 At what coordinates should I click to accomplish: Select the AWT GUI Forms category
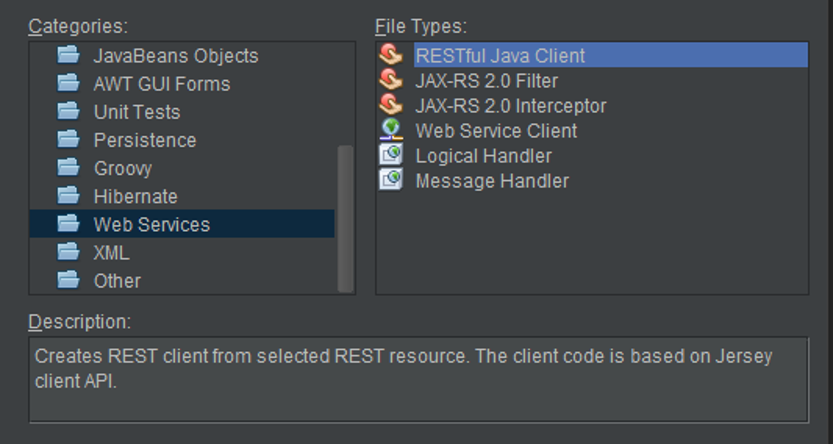[161, 84]
